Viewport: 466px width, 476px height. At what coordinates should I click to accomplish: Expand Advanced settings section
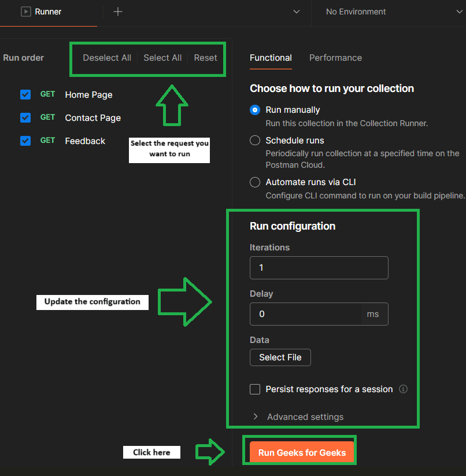point(298,417)
